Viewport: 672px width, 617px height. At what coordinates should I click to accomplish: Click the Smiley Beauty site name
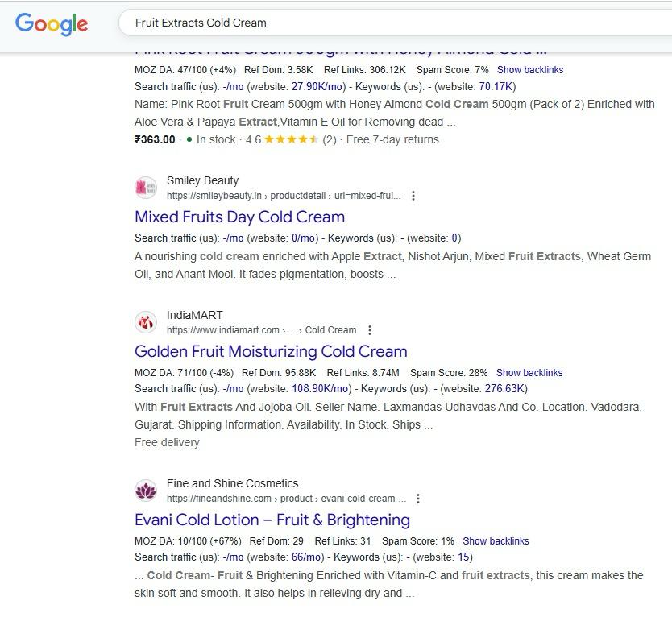coord(202,180)
